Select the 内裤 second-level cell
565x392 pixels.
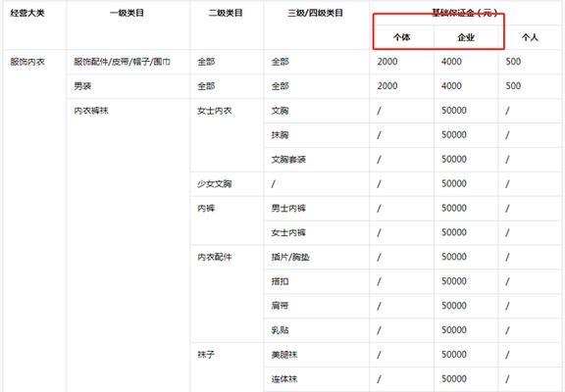206,208
